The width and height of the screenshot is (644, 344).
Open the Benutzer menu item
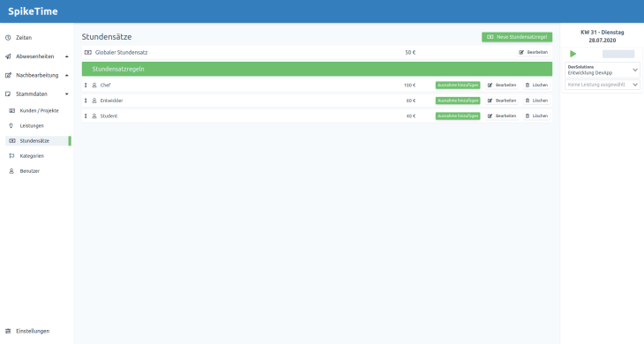[30, 171]
